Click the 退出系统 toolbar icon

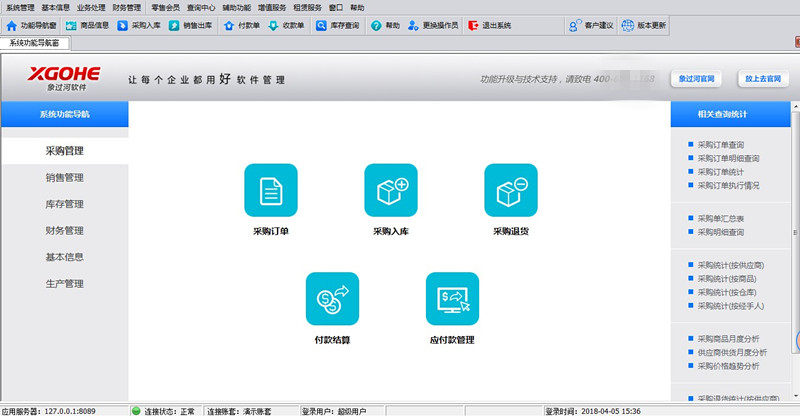[473, 26]
